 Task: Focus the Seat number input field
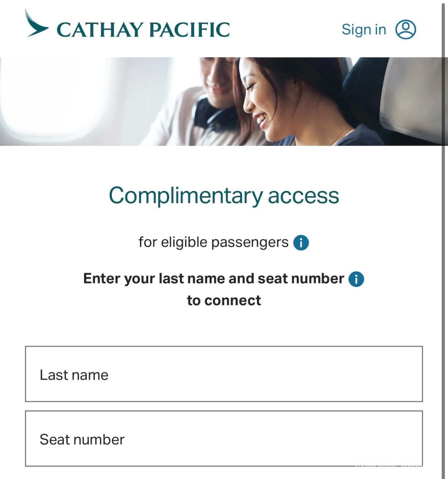tap(224, 439)
